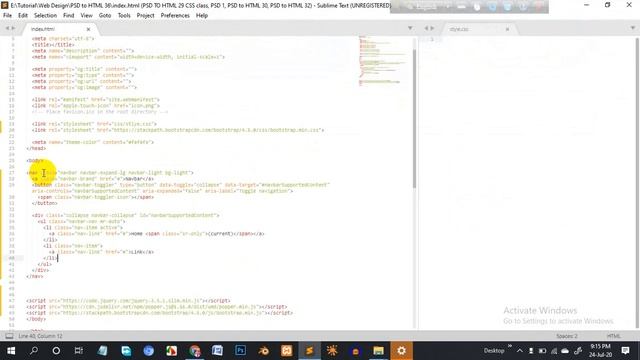Place the cursor on the </nav> closing tag
The image size is (640, 360).
point(34,276)
